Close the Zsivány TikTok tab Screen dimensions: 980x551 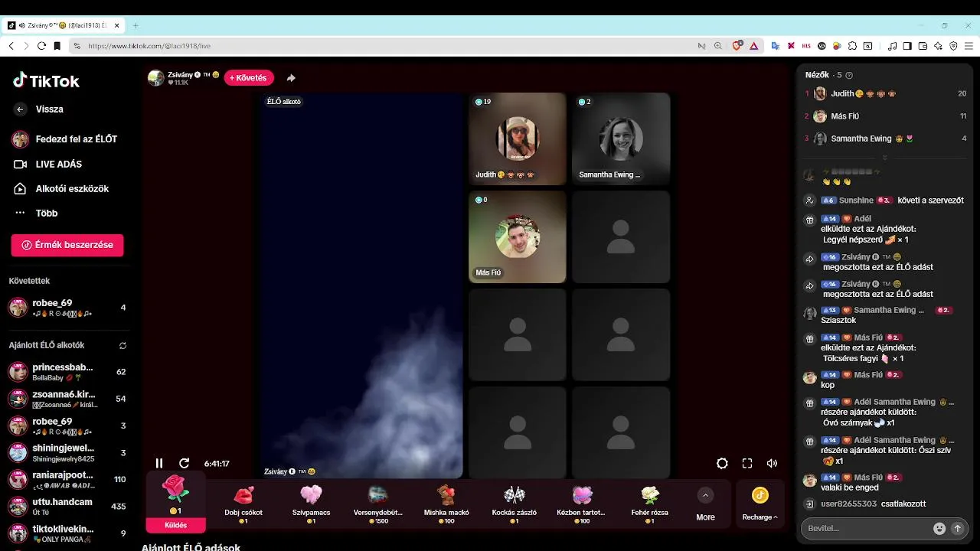point(116,25)
